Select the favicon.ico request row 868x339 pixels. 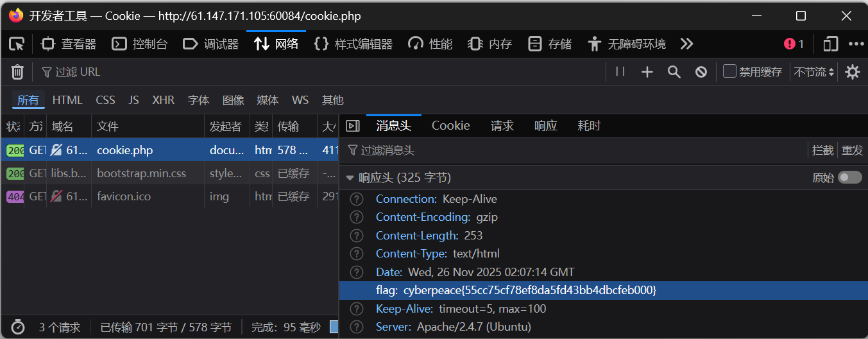(169, 196)
